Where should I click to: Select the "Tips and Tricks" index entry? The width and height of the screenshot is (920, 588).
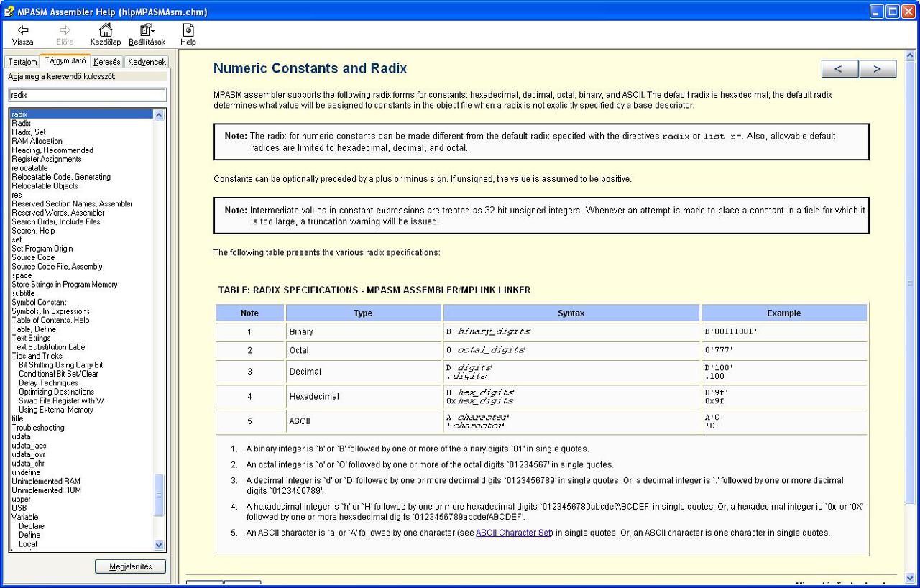pyautogui.click(x=37, y=356)
